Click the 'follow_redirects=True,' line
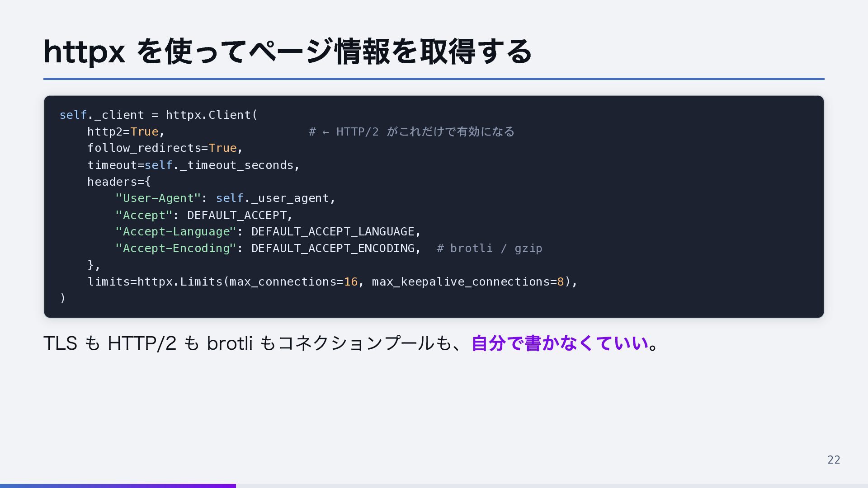The width and height of the screenshot is (868, 488). [165, 148]
